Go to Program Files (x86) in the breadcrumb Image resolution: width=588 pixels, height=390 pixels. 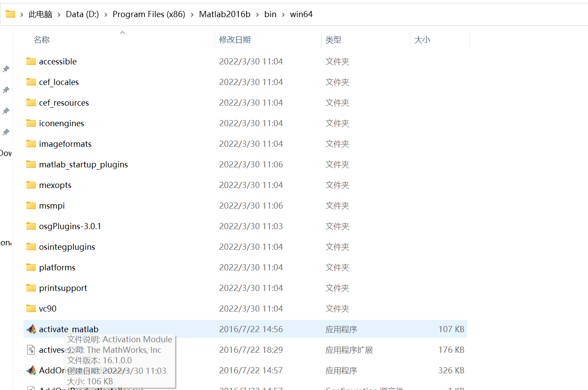pos(149,14)
